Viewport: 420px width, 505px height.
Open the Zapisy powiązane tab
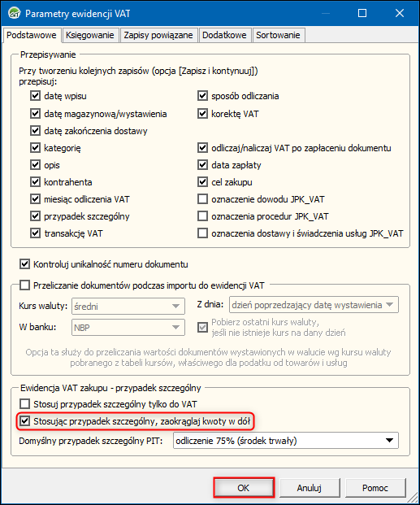point(158,35)
